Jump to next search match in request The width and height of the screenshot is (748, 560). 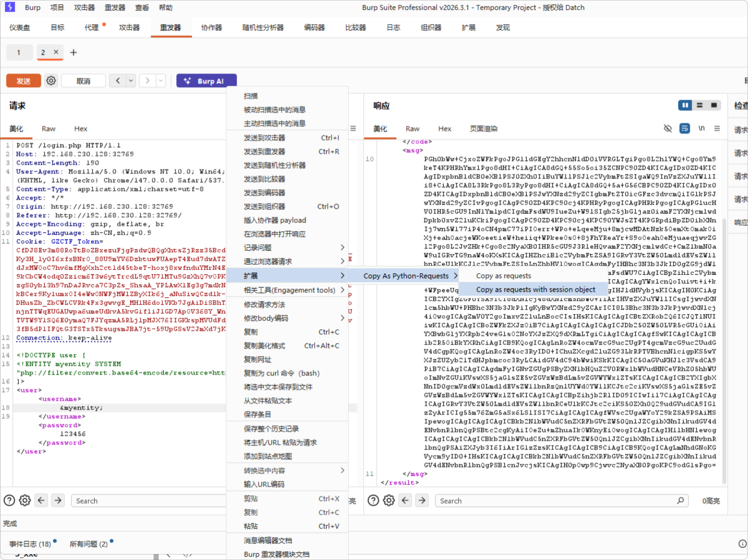[x=58, y=500]
